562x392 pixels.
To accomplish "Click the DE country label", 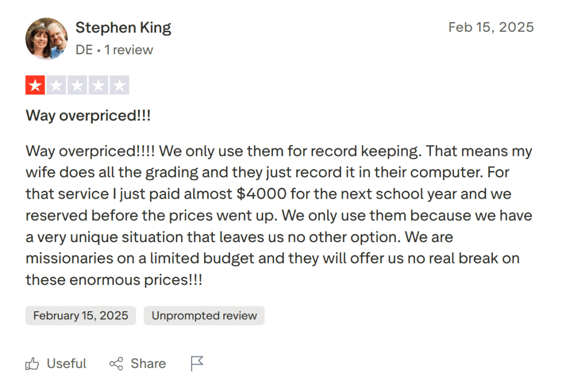I will point(84,50).
